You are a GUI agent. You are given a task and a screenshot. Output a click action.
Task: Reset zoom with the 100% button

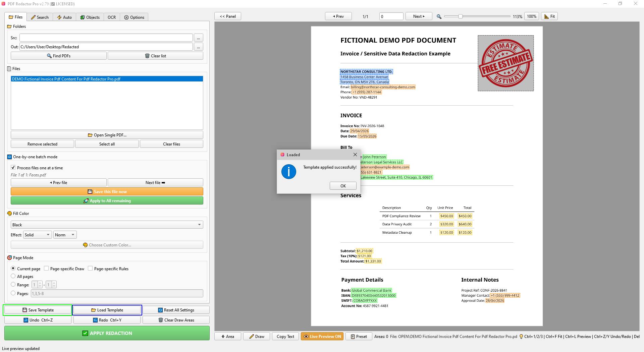pyautogui.click(x=531, y=16)
